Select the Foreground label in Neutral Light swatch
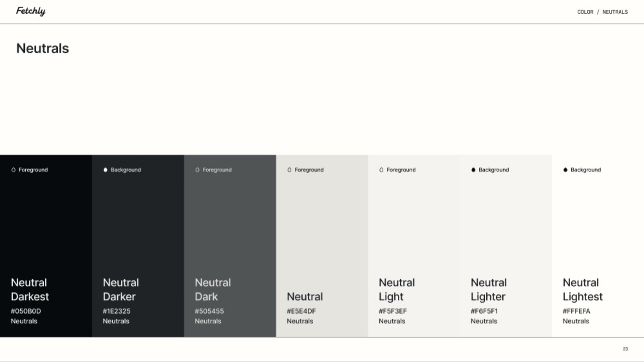 coord(401,170)
